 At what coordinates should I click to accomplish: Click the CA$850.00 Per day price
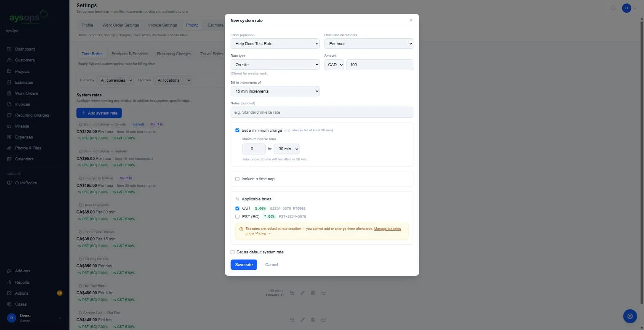[x=94, y=266]
